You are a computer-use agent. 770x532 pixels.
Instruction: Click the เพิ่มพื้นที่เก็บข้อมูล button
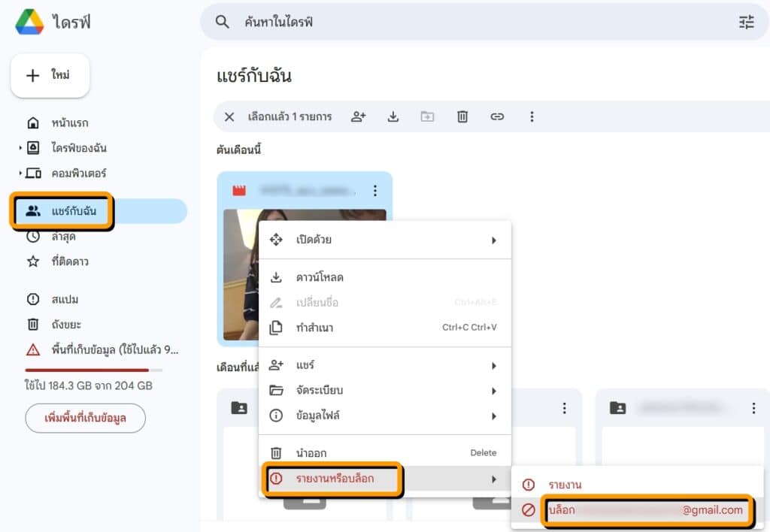pyautogui.click(x=85, y=419)
